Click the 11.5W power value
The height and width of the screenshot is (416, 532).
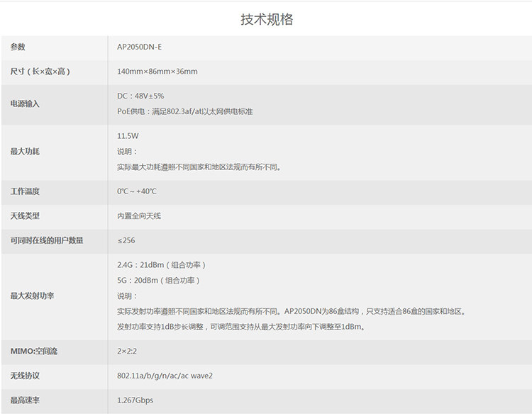click(128, 136)
